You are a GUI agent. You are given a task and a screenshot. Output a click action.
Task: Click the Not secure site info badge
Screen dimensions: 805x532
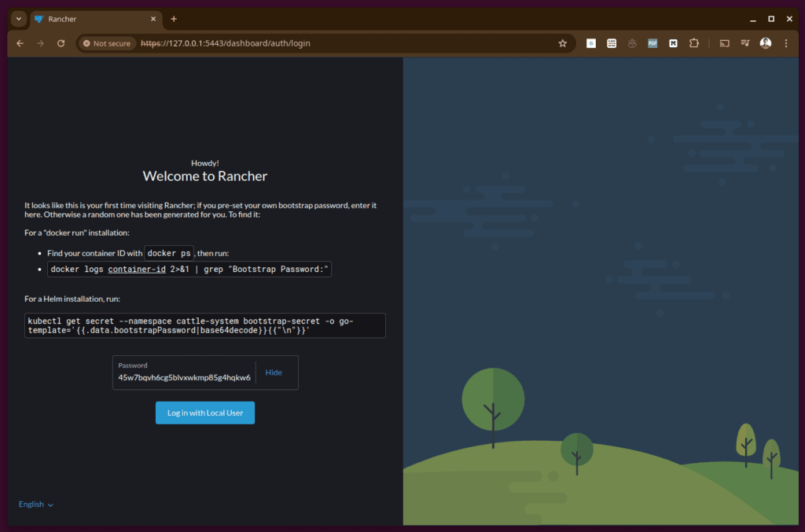point(107,43)
